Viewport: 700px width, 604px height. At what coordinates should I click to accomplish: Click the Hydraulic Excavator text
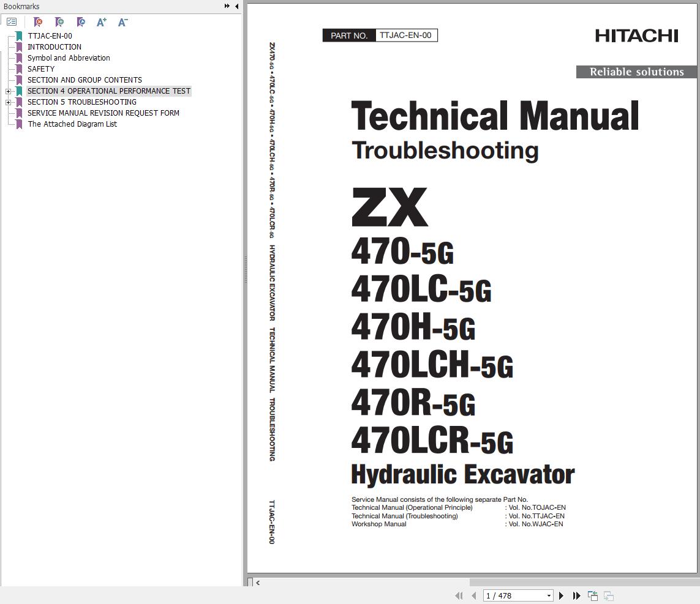pyautogui.click(x=463, y=474)
